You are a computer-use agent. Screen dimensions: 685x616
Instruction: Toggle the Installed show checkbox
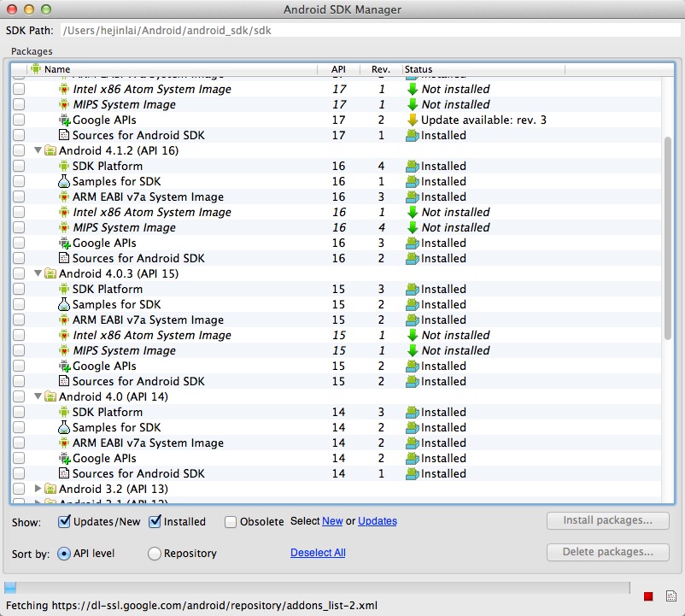tap(155, 521)
